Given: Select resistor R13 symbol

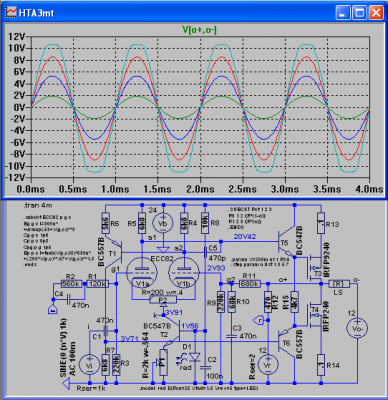Looking at the screenshot, I should point(321,223).
